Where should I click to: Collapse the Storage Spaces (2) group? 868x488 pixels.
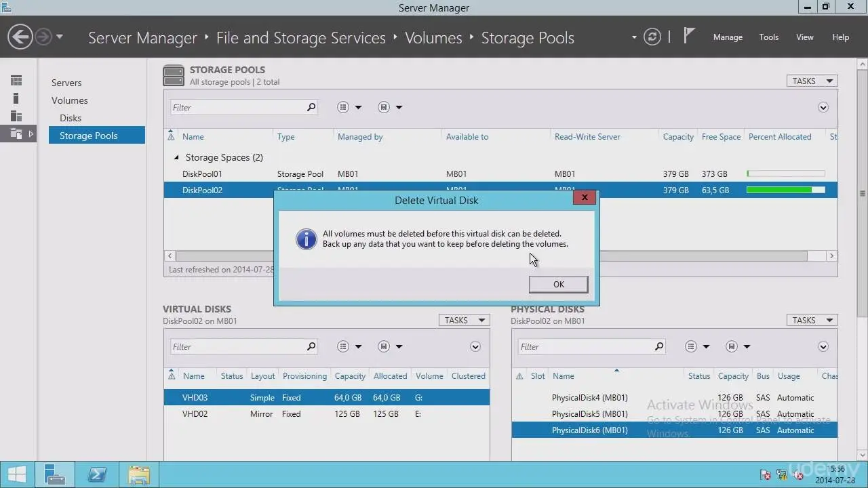176,157
